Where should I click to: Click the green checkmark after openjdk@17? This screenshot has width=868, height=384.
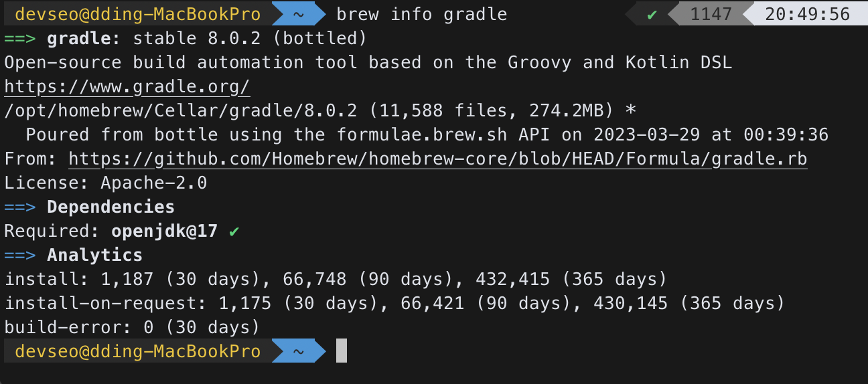click(234, 231)
